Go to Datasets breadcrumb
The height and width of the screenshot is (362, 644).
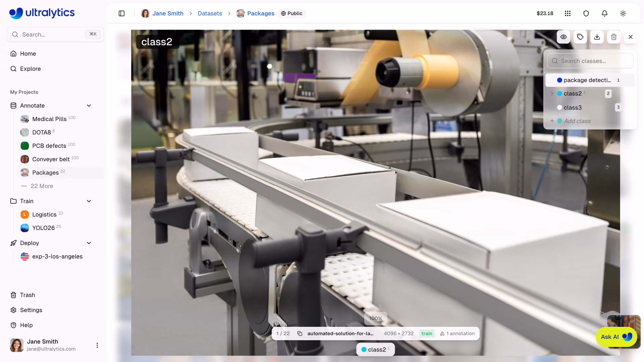210,13
